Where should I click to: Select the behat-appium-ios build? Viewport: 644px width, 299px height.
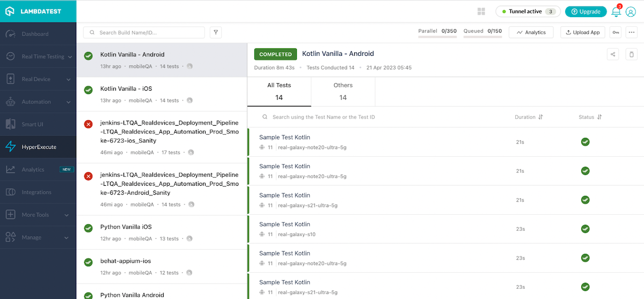coord(162,266)
